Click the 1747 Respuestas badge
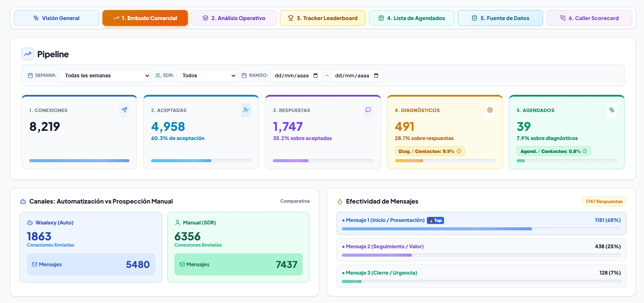The height and width of the screenshot is (303, 644). point(604,201)
